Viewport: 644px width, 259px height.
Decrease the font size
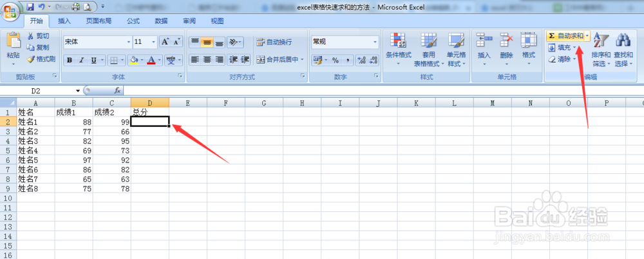coord(176,41)
